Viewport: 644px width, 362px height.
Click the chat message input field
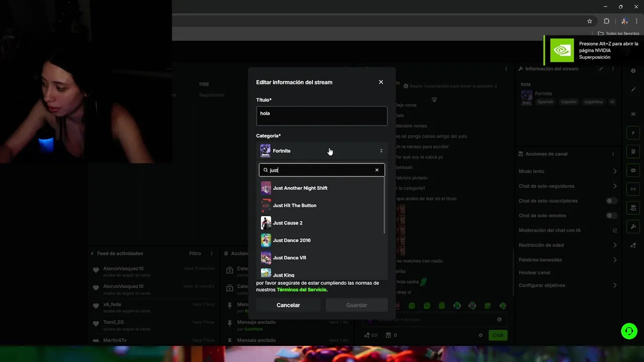point(435,319)
